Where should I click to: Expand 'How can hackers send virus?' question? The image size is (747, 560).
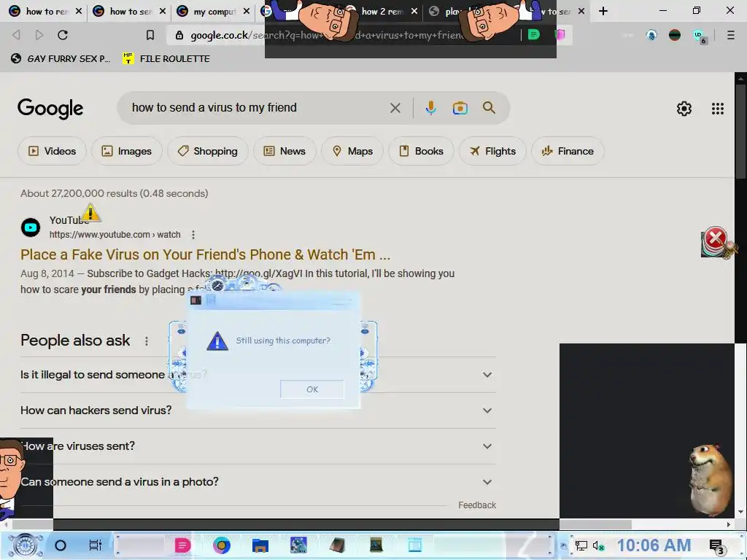click(258, 411)
